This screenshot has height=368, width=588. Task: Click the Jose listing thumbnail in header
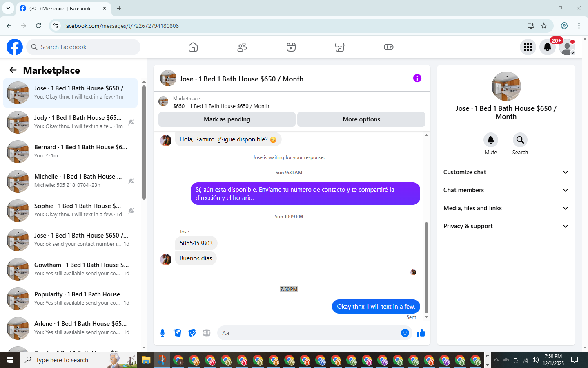click(168, 79)
